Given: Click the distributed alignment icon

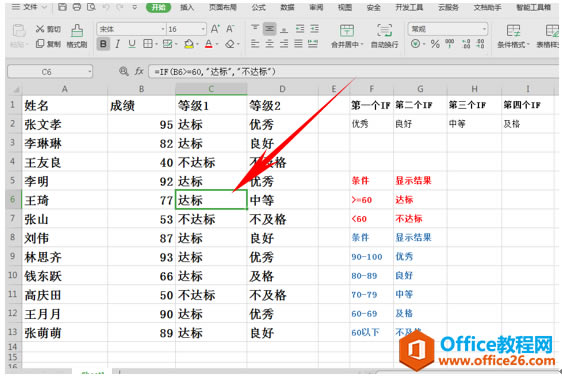Looking at the screenshot, I should pos(313,44).
